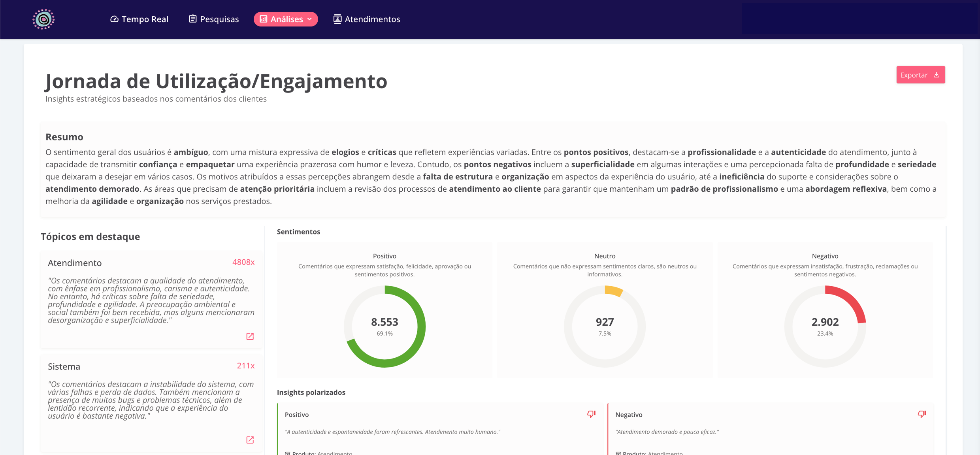This screenshot has height=455, width=980.
Task: Open external link icon on Atendimento card
Action: (250, 336)
